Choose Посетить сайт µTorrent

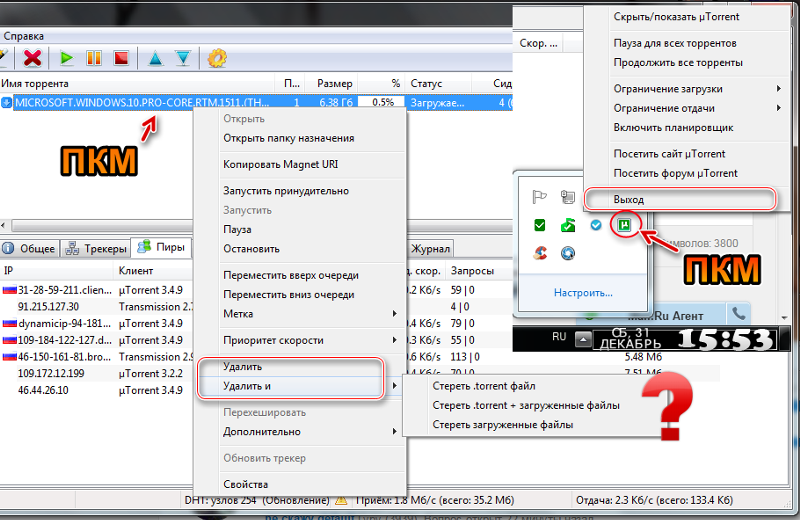pyautogui.click(x=687, y=154)
